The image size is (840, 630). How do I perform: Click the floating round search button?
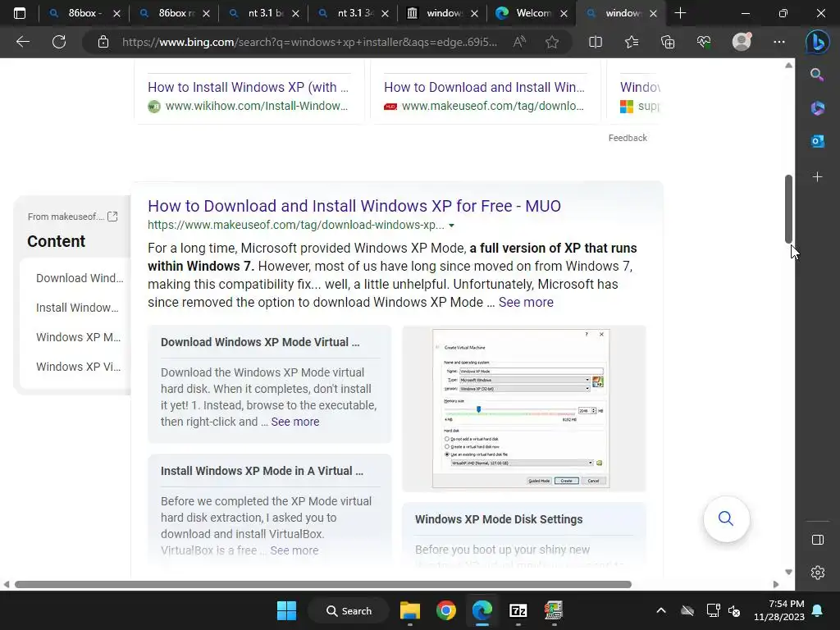pos(726,518)
